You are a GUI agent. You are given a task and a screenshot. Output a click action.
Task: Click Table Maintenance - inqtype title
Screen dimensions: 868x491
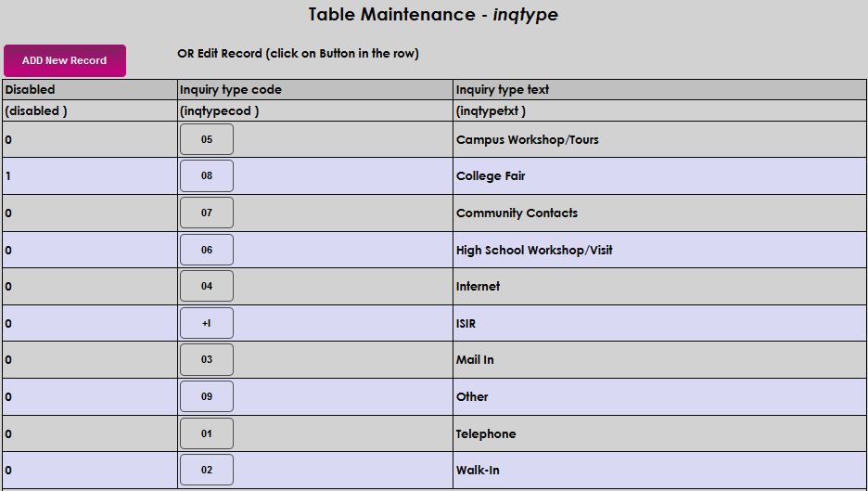[433, 15]
